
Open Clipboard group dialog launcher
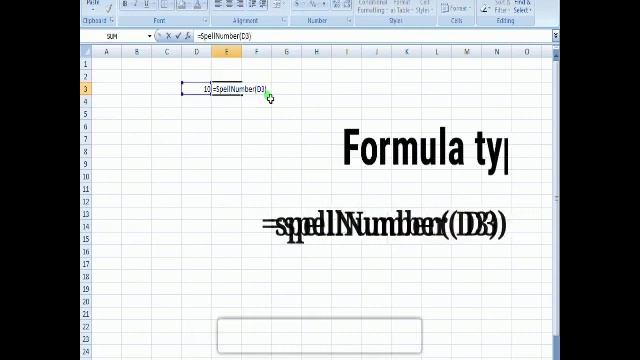tap(111, 20)
